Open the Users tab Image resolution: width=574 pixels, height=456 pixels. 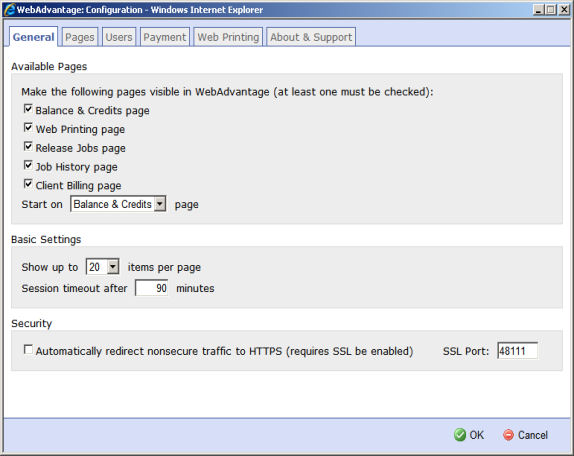119,37
